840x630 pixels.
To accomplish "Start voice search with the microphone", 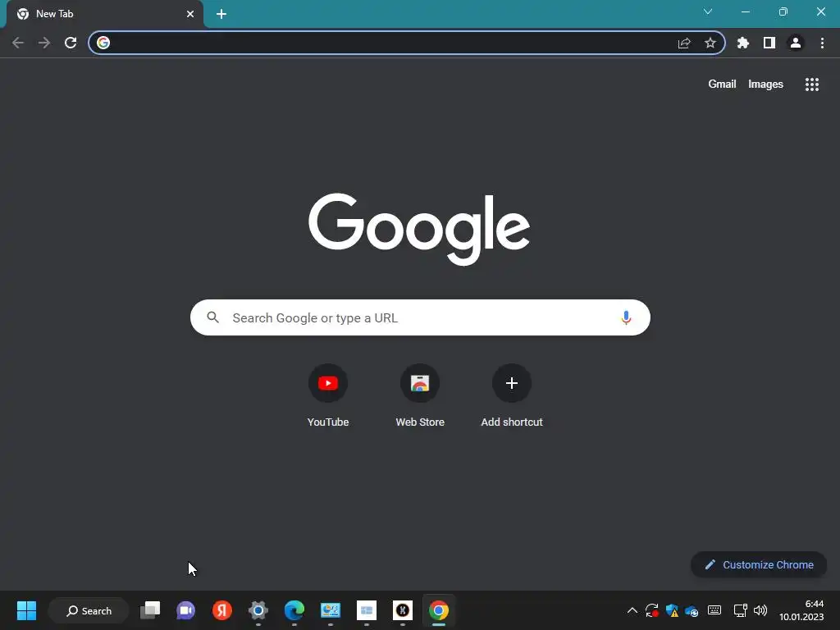I will point(626,317).
